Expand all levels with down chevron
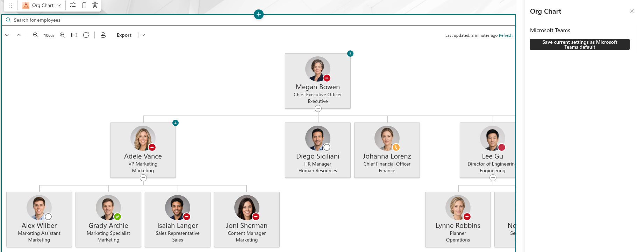The image size is (644, 252). pyautogui.click(x=7, y=35)
